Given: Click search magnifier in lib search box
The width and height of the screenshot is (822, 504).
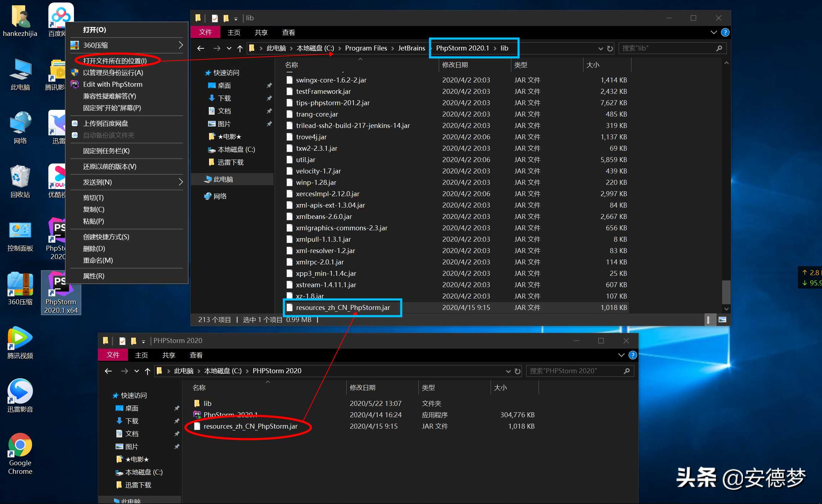Looking at the screenshot, I should pos(719,48).
